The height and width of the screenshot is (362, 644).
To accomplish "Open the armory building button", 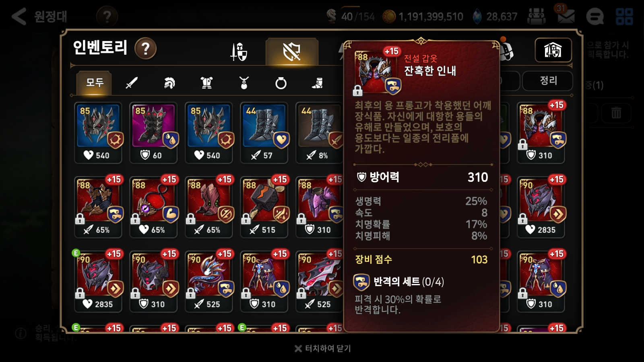I will coord(553,50).
